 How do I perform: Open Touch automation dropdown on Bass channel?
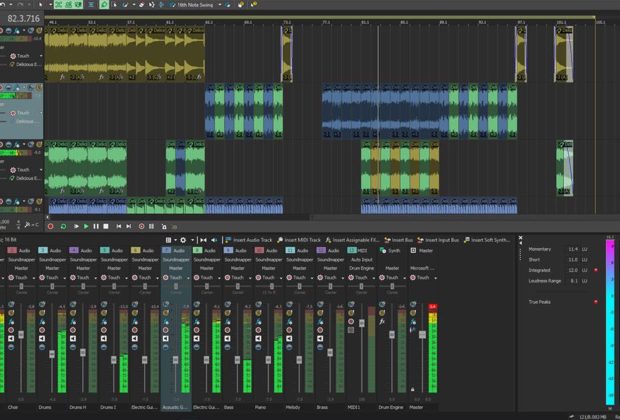tap(250, 278)
